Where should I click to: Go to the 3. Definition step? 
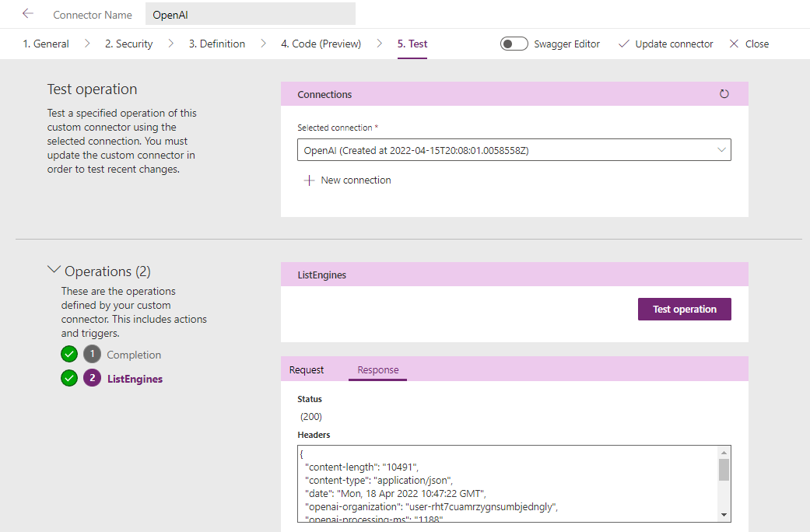click(217, 44)
